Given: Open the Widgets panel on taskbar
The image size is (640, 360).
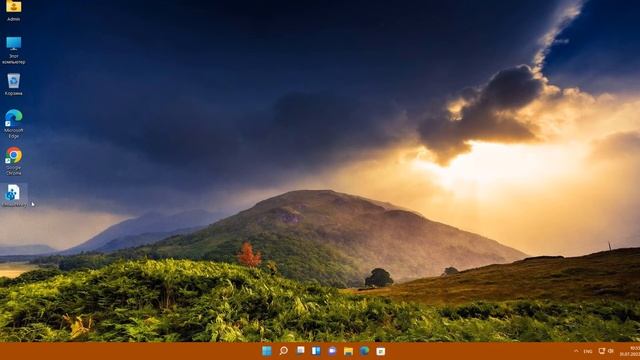Looking at the screenshot, I should tap(316, 351).
